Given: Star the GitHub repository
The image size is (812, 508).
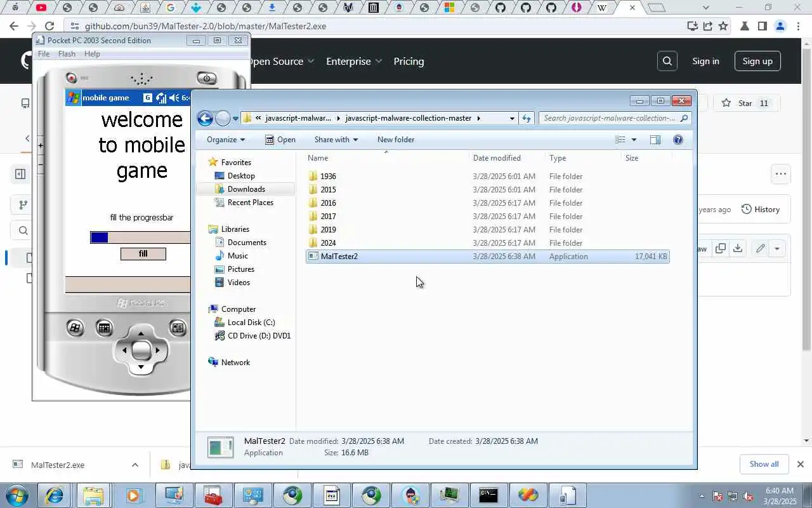Looking at the screenshot, I should click(745, 103).
